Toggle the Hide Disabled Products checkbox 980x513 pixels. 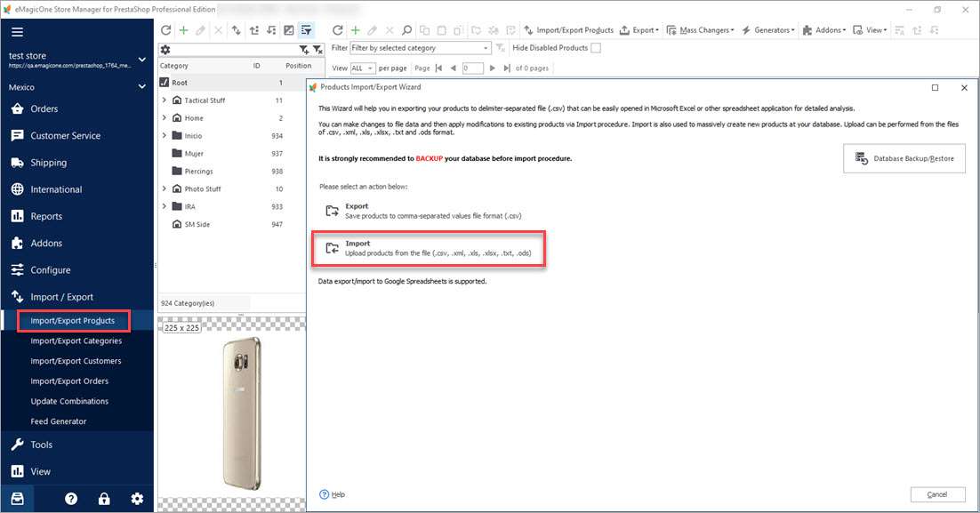point(596,48)
